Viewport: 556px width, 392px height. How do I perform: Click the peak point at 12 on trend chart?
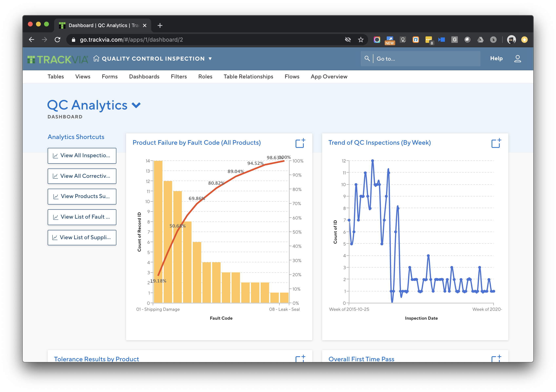point(372,161)
